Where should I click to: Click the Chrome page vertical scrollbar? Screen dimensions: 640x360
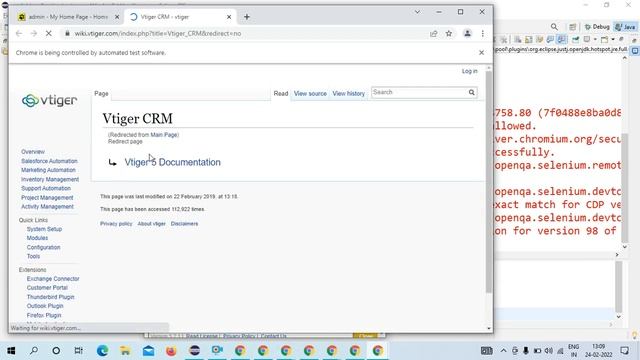pos(489,183)
